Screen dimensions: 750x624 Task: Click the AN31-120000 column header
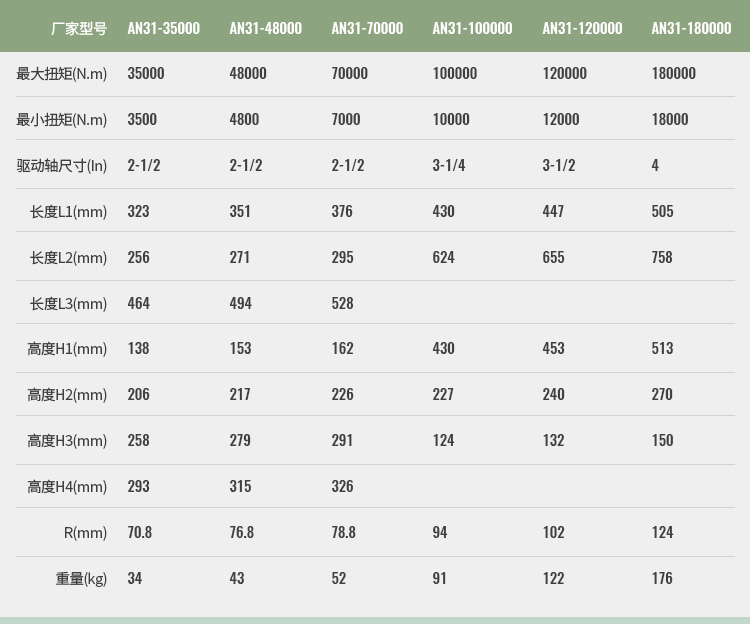click(x=582, y=28)
